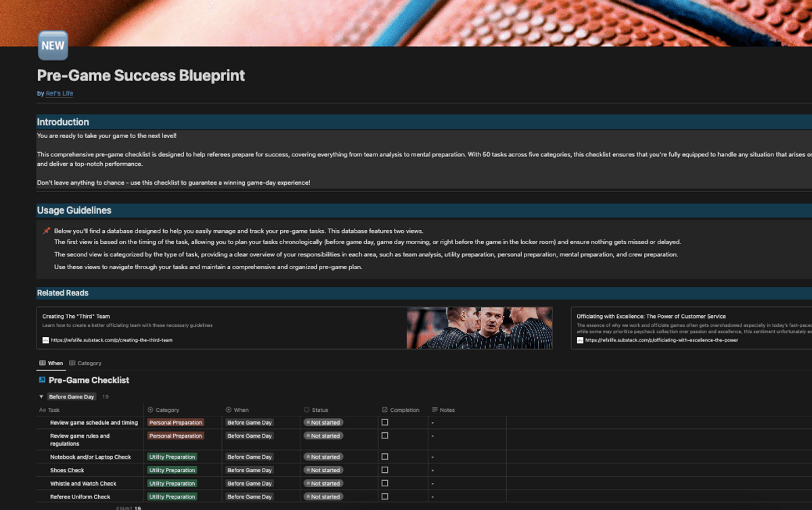Click the pushpin icon in Usage Guidelines

46,231
